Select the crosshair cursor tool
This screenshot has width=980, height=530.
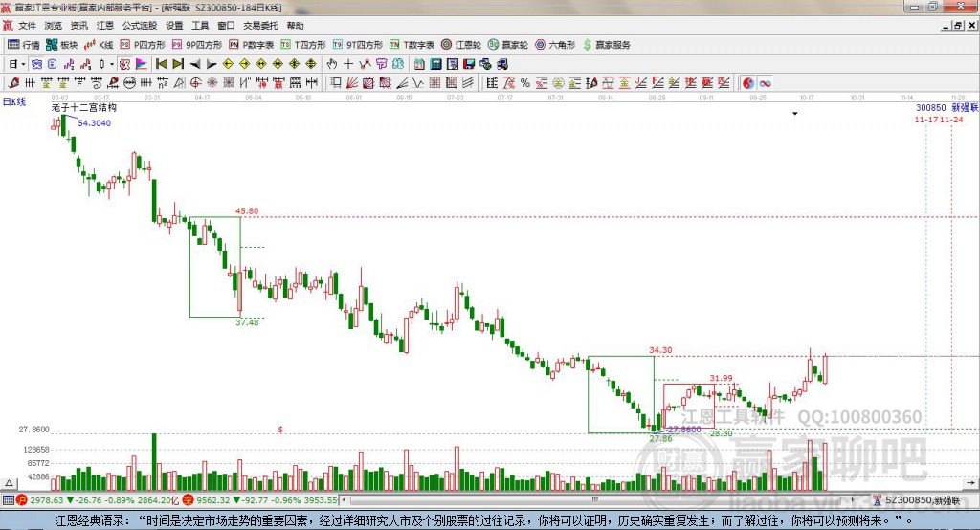348,64
